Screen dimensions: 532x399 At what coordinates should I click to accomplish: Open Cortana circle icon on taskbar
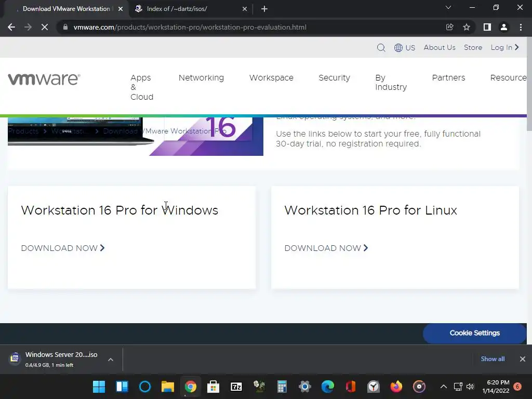(145, 387)
